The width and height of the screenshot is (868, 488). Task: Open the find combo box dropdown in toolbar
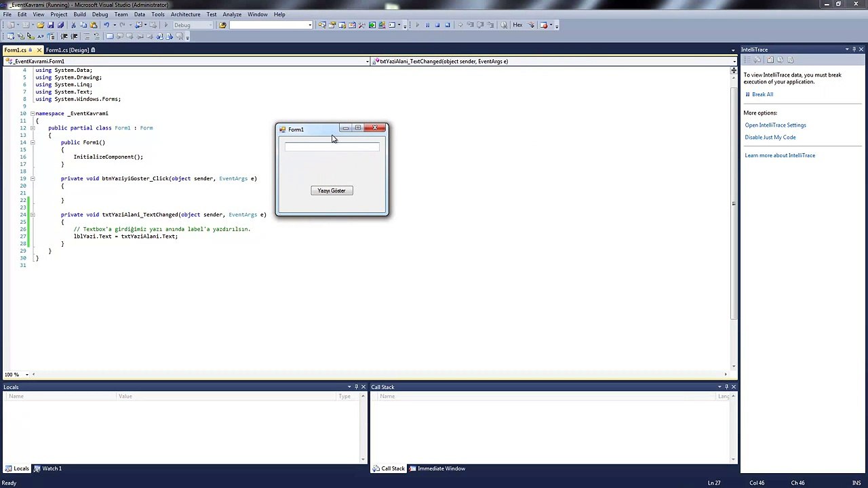pos(310,25)
